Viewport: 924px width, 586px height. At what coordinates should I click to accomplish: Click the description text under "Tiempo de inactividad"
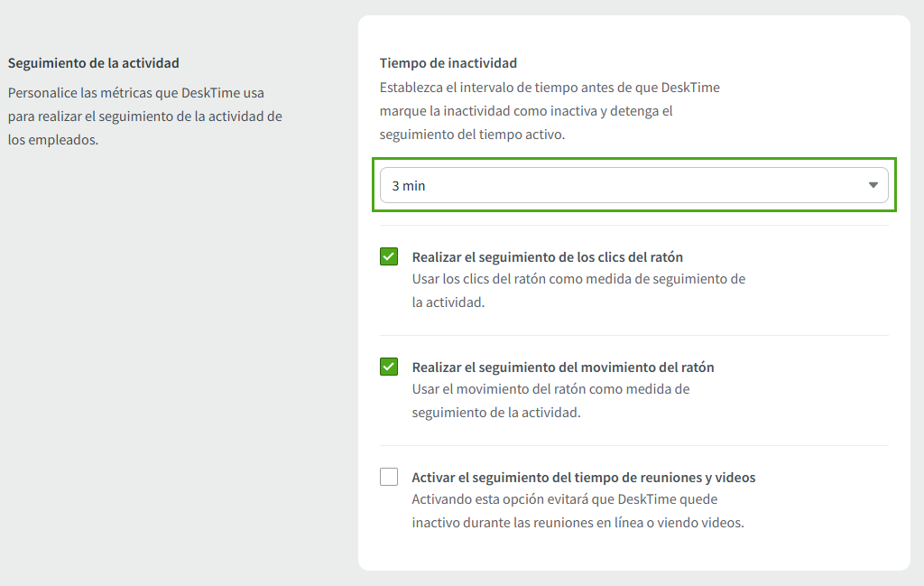(550, 111)
